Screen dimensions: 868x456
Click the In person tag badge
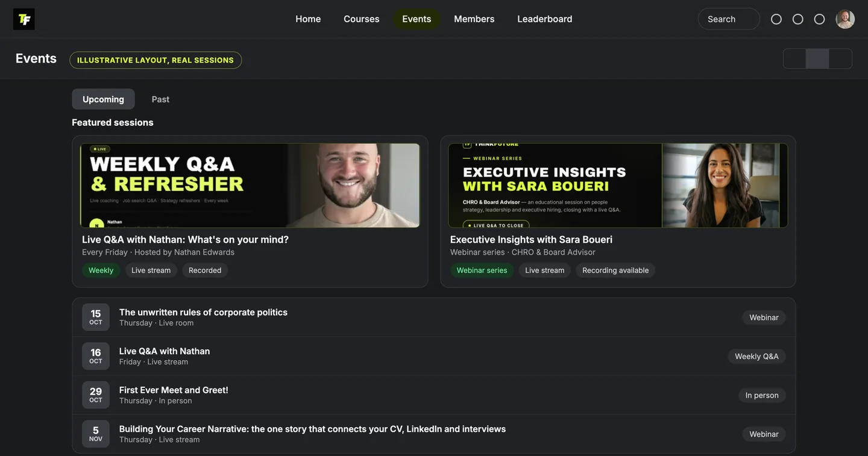click(x=762, y=395)
